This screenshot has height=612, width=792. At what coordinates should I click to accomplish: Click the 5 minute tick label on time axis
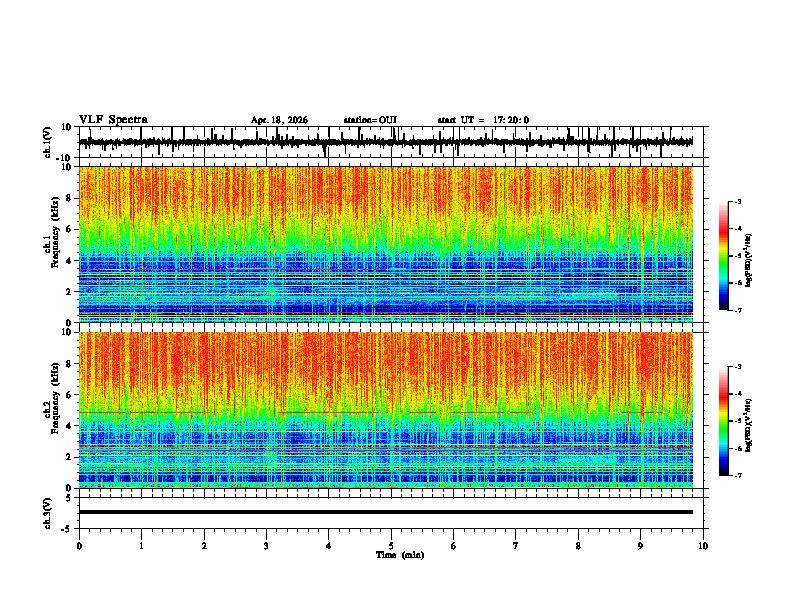tap(391, 546)
